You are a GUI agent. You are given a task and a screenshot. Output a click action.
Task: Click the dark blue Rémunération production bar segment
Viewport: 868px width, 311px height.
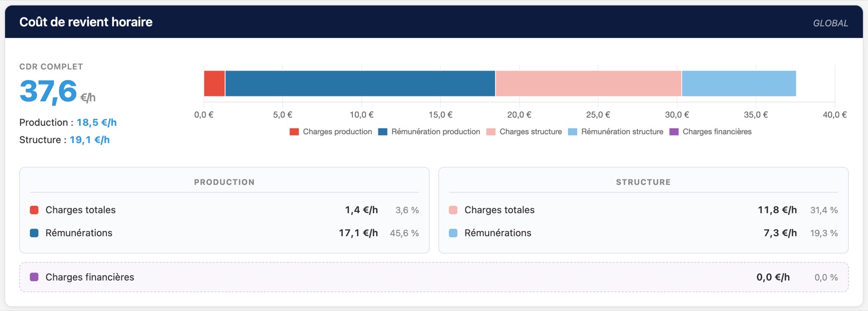point(360,83)
